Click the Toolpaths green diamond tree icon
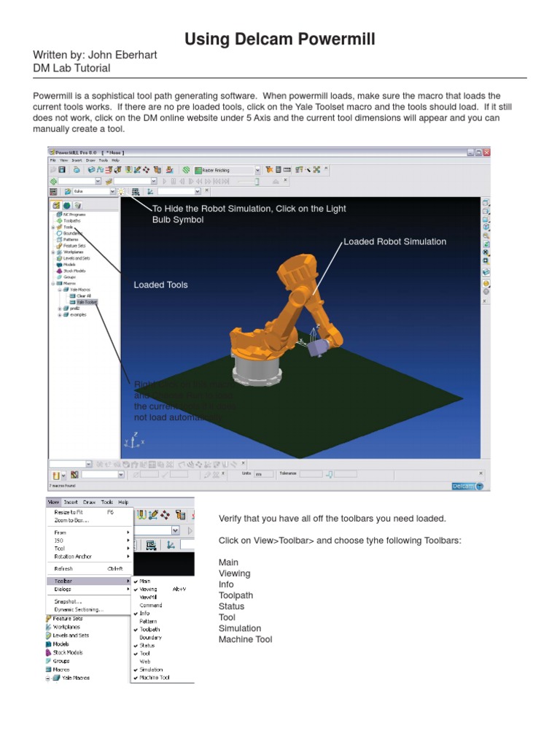Viewport: 560px width, 747px height. click(59, 220)
